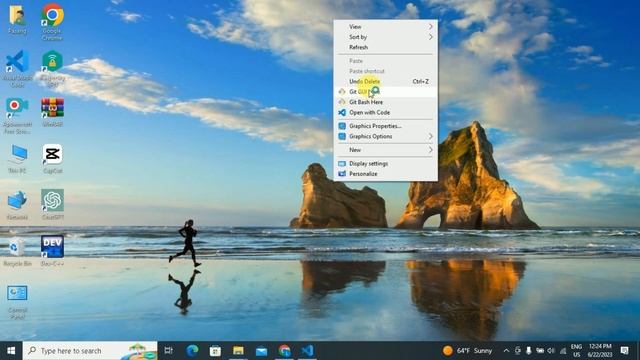Viewport: 640px width, 360px height.
Task: Expand the View submenu
Action: tap(386, 27)
